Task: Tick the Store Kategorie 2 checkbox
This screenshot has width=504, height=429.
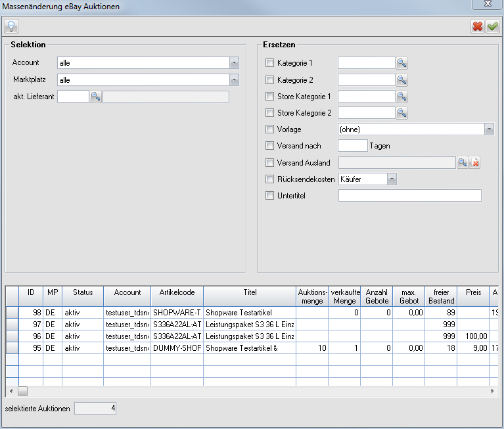Action: pyautogui.click(x=269, y=113)
